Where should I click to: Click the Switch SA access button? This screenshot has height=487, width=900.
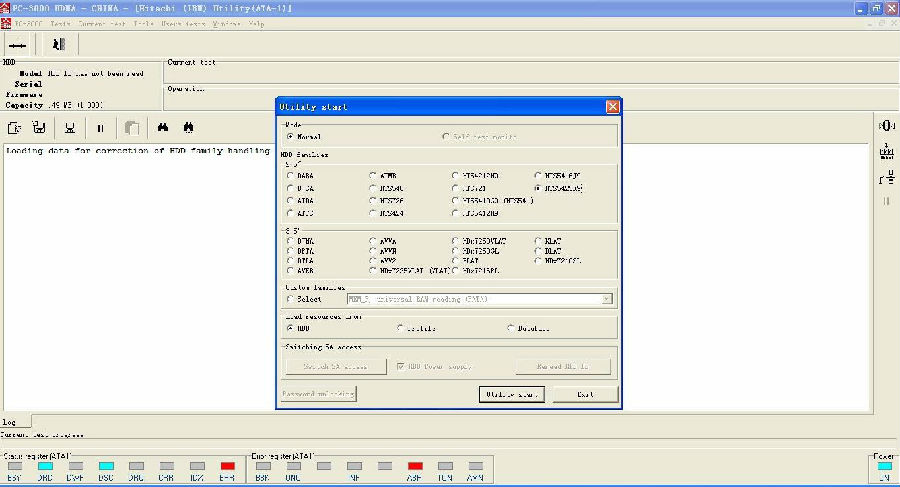[x=336, y=366]
